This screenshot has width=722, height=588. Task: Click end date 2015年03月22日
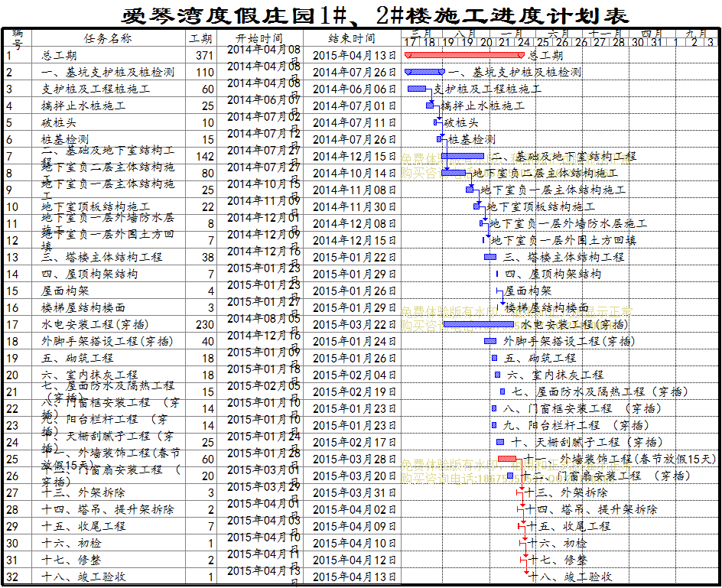point(354,325)
